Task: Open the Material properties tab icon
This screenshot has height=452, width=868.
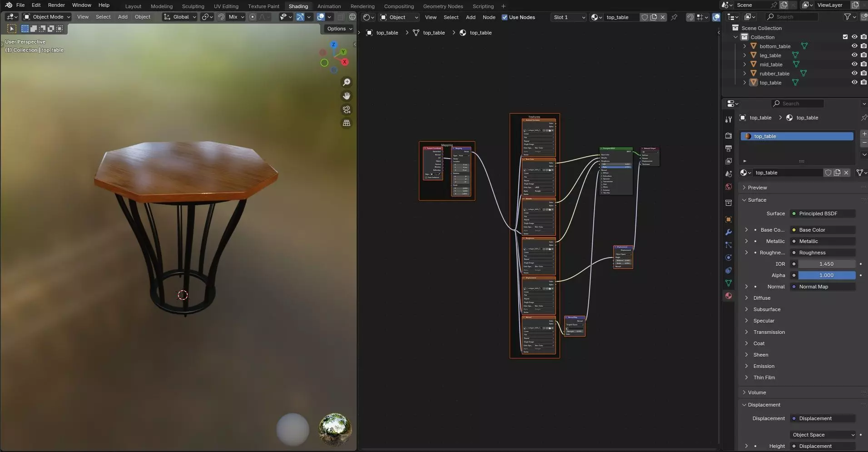Action: coord(729,296)
